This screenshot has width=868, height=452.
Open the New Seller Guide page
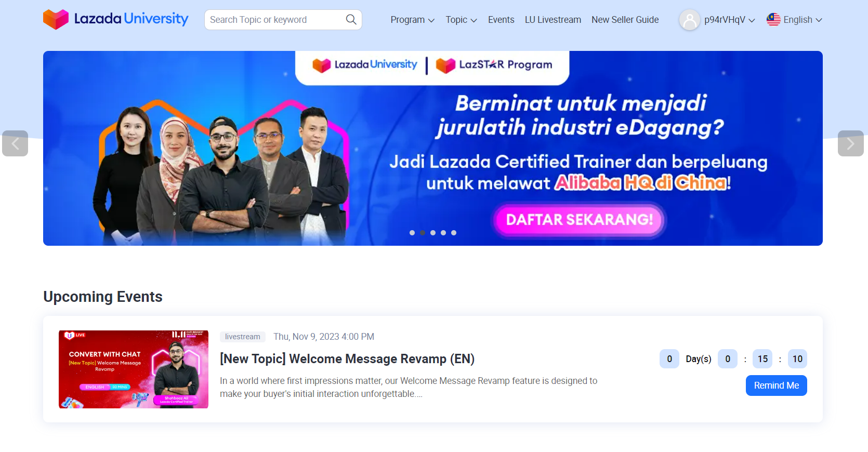625,20
